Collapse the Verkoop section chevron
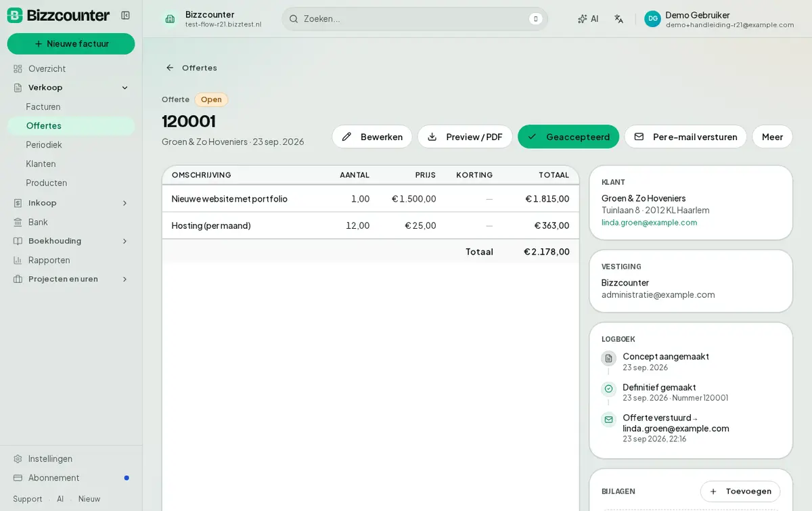Viewport: 812px width, 511px height. tap(125, 88)
